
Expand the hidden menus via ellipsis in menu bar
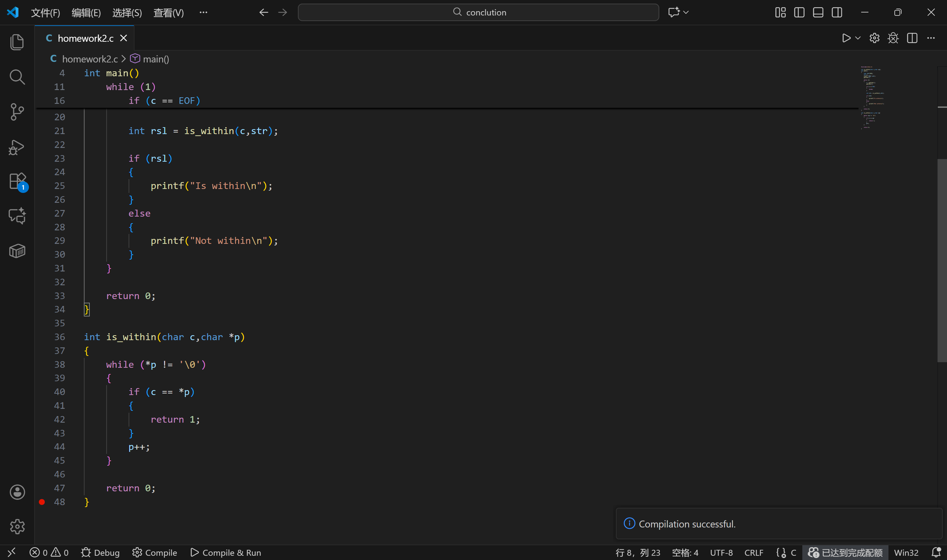204,12
